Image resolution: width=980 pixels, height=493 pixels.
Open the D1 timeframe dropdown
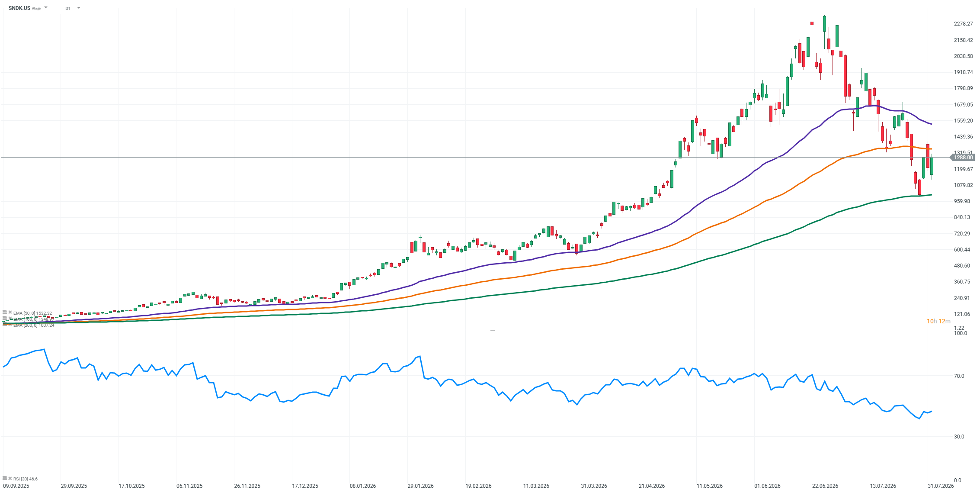[78, 8]
